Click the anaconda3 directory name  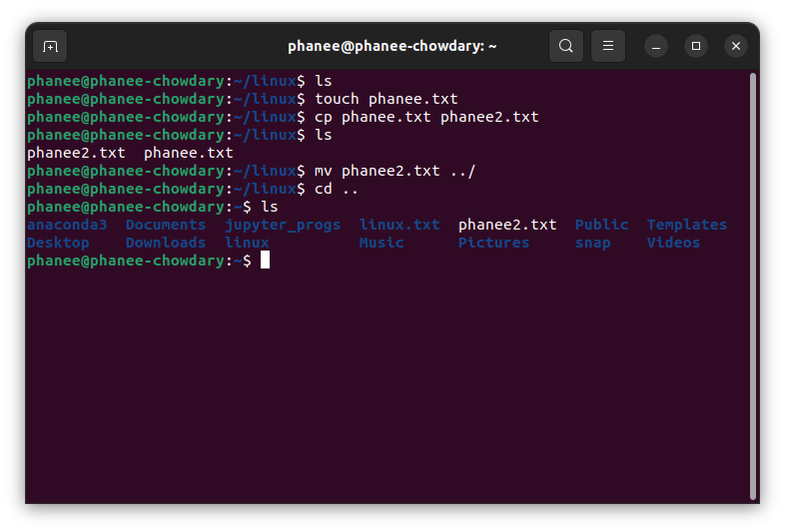click(67, 225)
